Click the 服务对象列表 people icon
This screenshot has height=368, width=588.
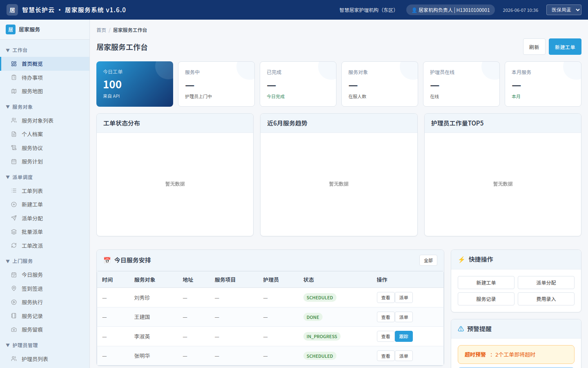14,121
